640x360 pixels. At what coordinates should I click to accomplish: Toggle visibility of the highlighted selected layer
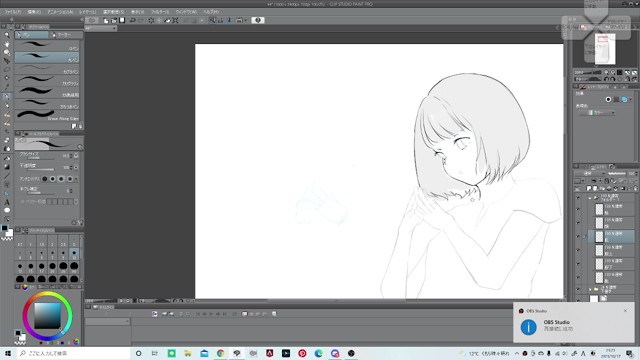click(578, 236)
